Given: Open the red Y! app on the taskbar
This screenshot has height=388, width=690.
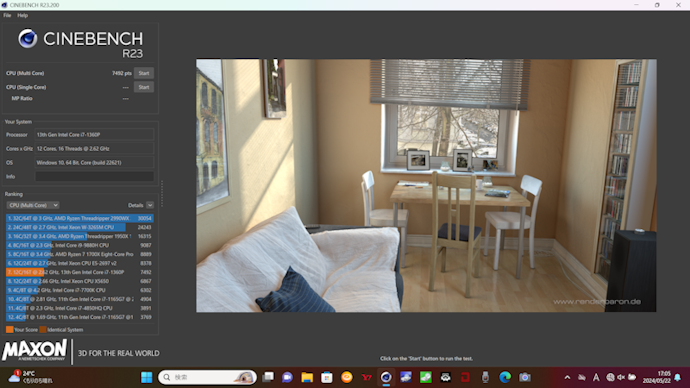Looking at the screenshot, I should [x=367, y=377].
